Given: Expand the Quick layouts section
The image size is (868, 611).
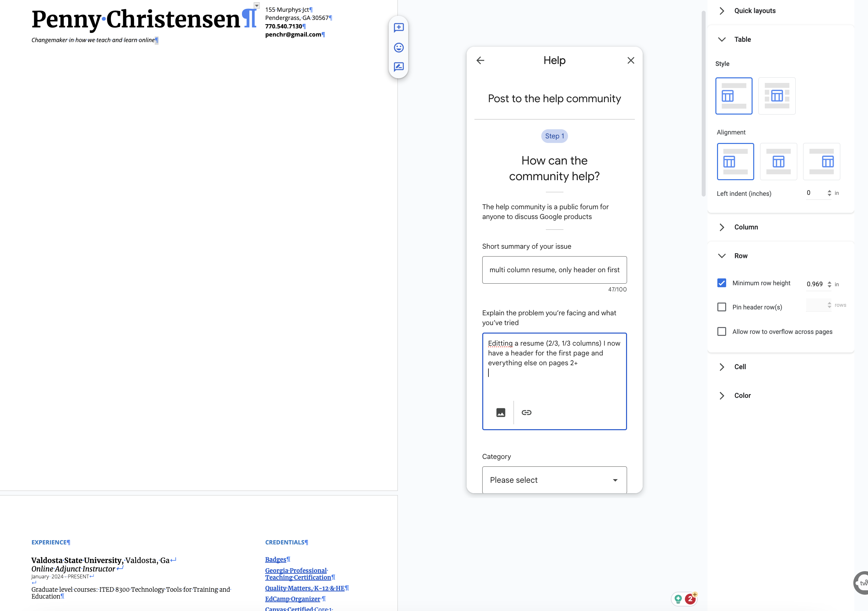Looking at the screenshot, I should [754, 10].
